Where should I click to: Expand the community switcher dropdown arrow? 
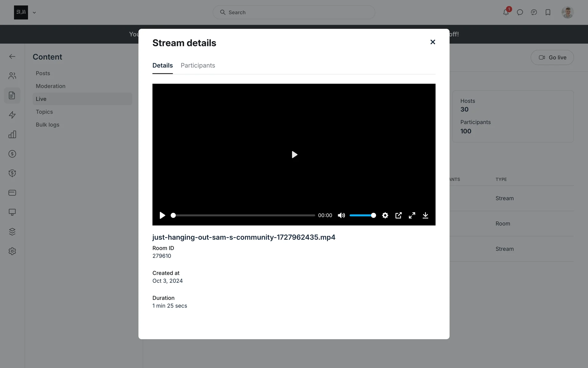(34, 13)
